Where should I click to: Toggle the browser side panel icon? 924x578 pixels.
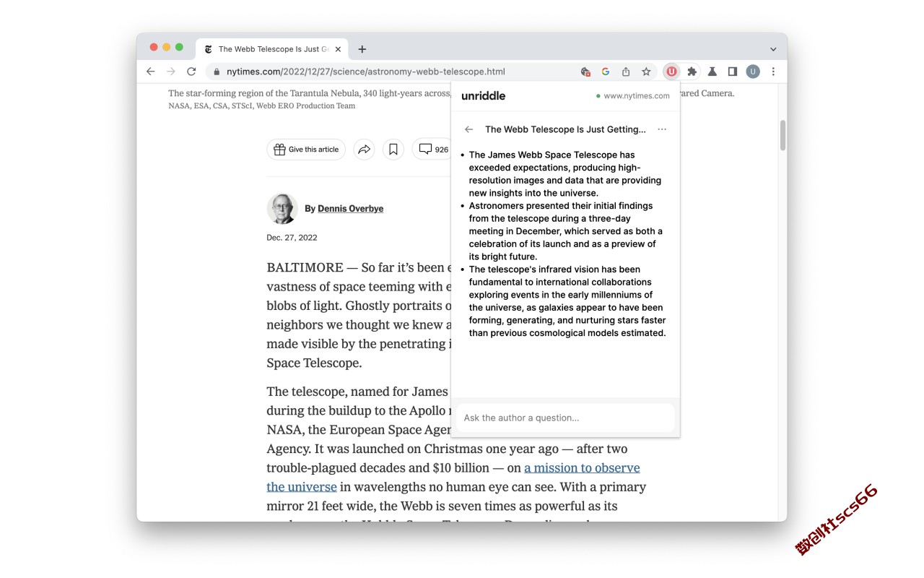point(732,72)
